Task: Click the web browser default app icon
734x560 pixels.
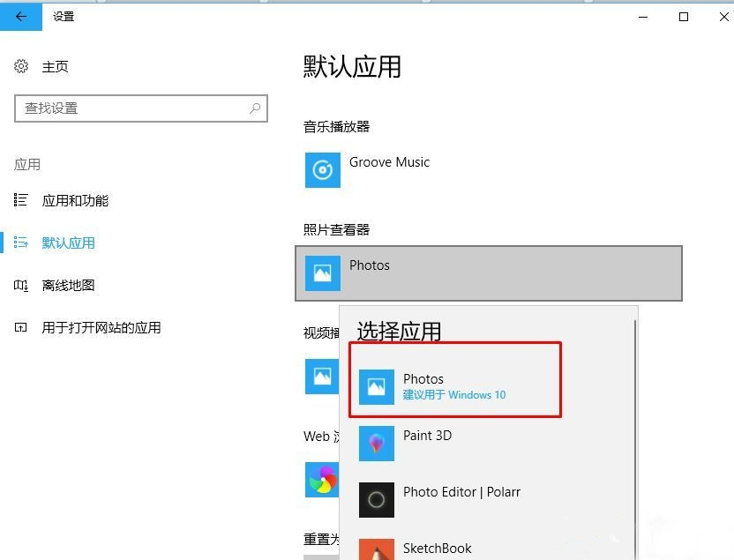Action: click(322, 480)
